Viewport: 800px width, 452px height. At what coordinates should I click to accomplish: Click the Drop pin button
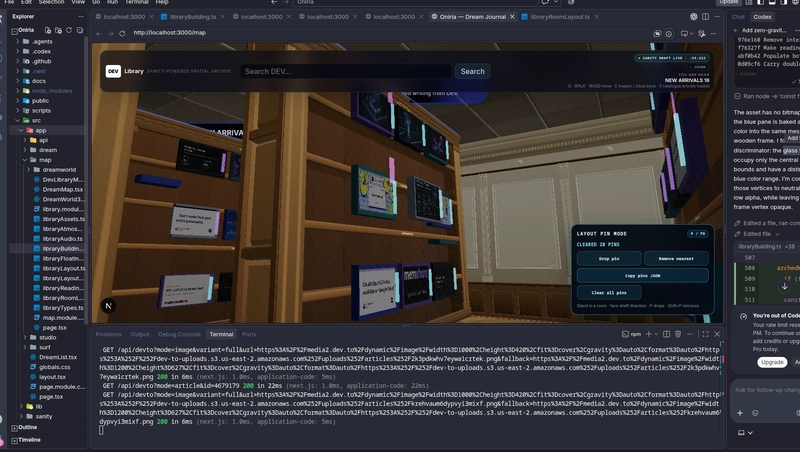609,259
